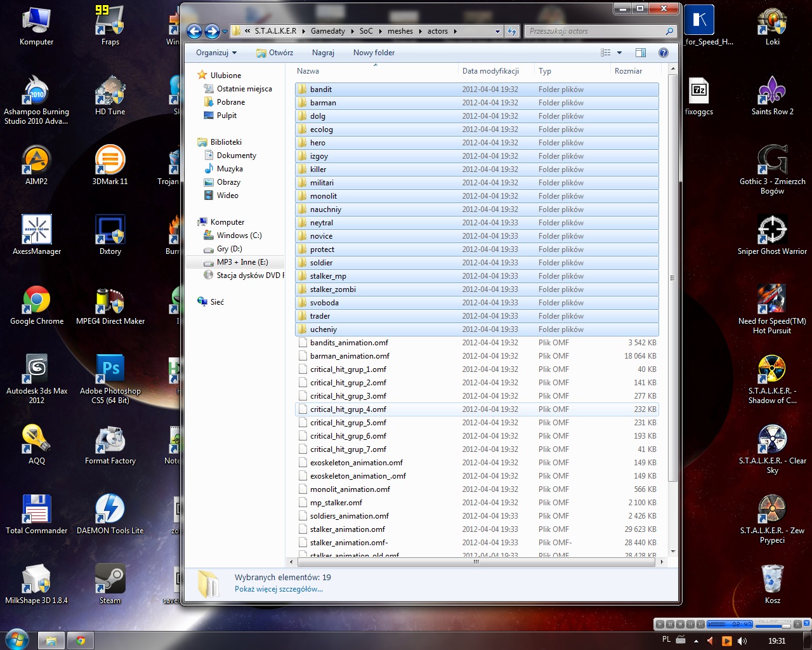
Task: Select the file critical_hit_grup_4.omf
Action: point(477,409)
